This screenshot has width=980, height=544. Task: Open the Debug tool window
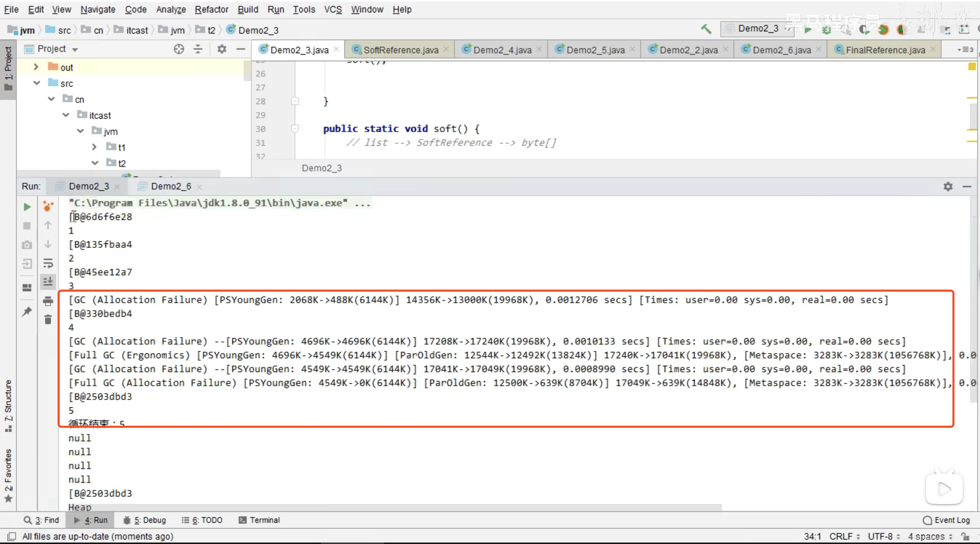[x=145, y=520]
